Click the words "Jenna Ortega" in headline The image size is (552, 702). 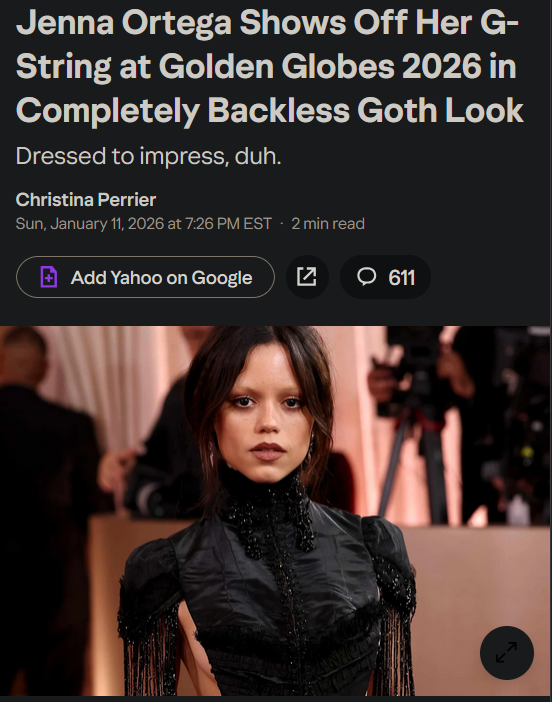(x=124, y=22)
